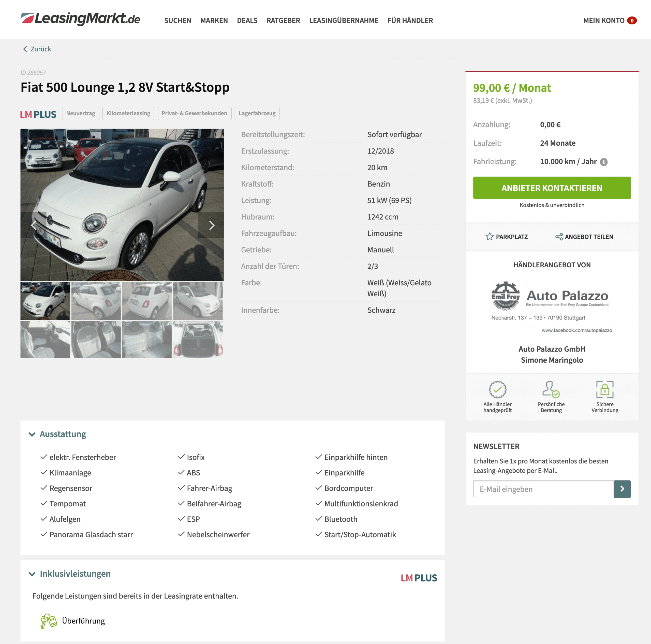Share the offer via Angebot teilen
This screenshot has height=644, width=651.
pyautogui.click(x=584, y=237)
